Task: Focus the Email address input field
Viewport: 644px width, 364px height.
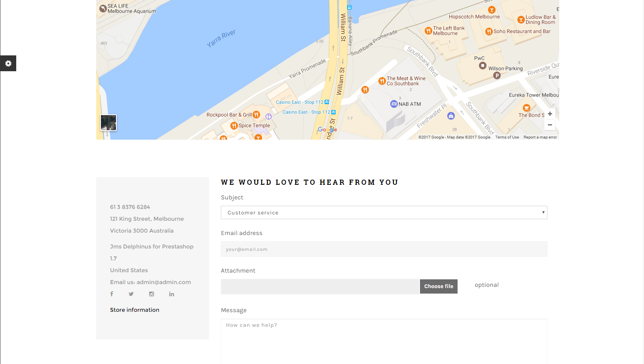Action: pyautogui.click(x=384, y=249)
